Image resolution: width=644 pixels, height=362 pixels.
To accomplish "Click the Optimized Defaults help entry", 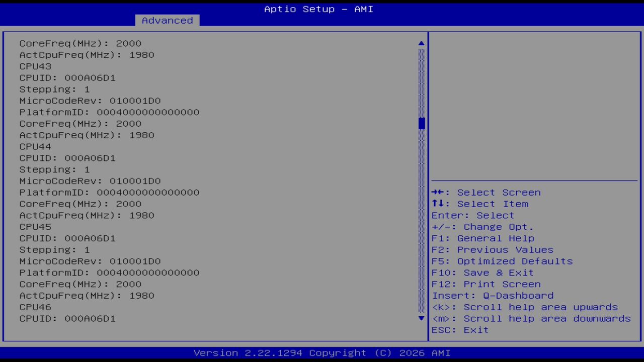I will (x=502, y=261).
